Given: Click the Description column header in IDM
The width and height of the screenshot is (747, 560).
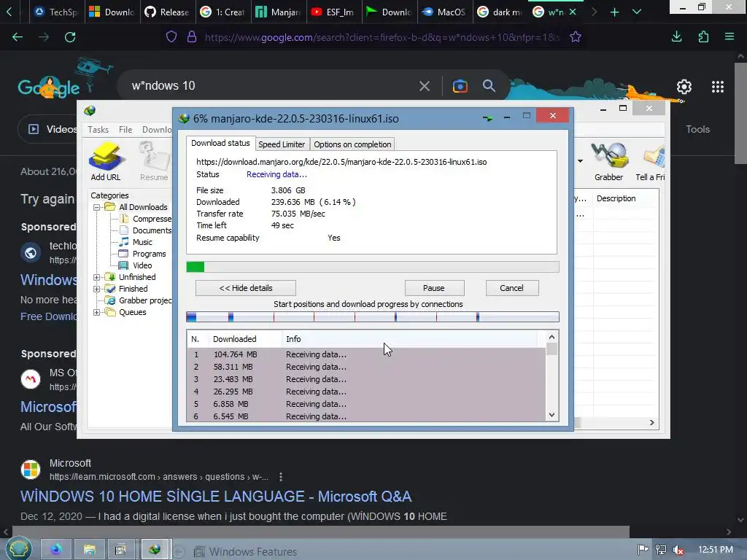Looking at the screenshot, I should [x=625, y=198].
